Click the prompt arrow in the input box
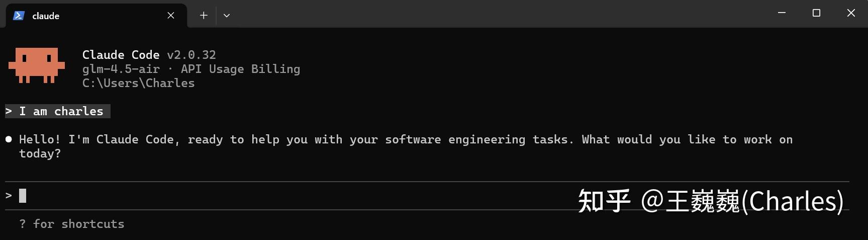 pyautogui.click(x=9, y=196)
